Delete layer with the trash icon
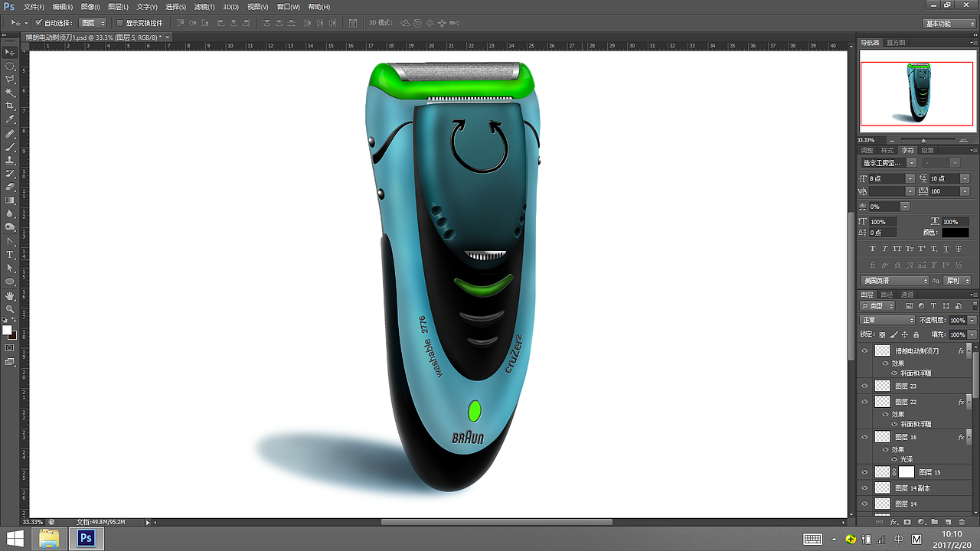The height and width of the screenshot is (551, 980). click(x=961, y=522)
